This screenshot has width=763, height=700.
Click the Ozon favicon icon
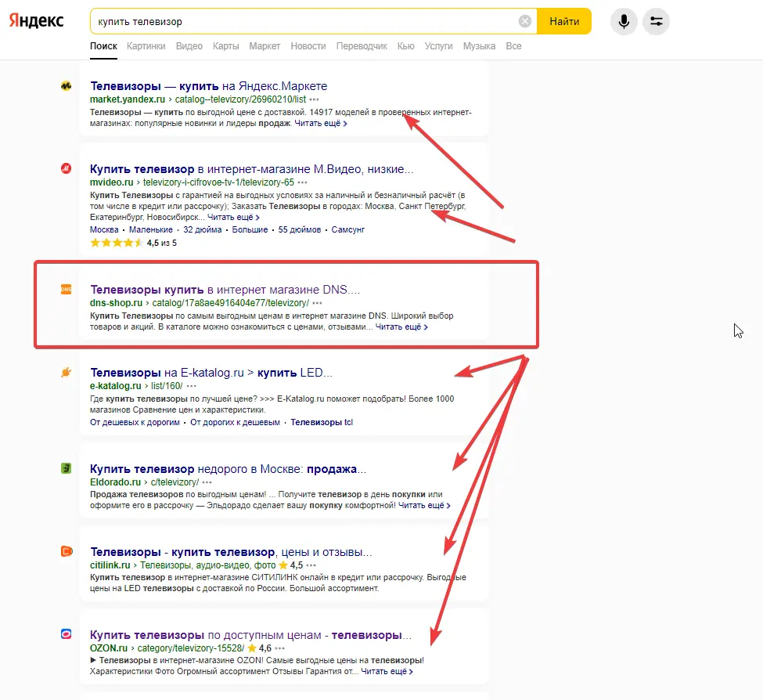[x=67, y=634]
